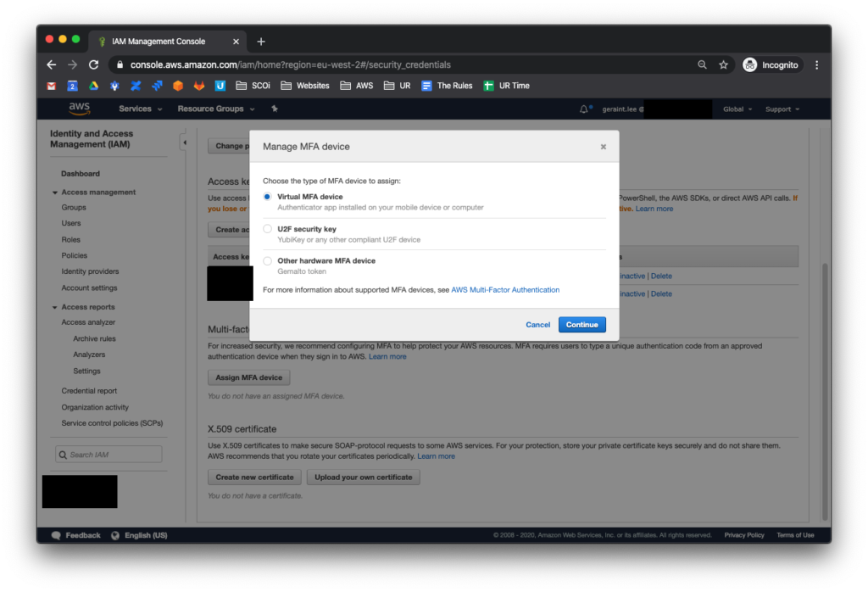Click the browser address bar URL

point(291,64)
